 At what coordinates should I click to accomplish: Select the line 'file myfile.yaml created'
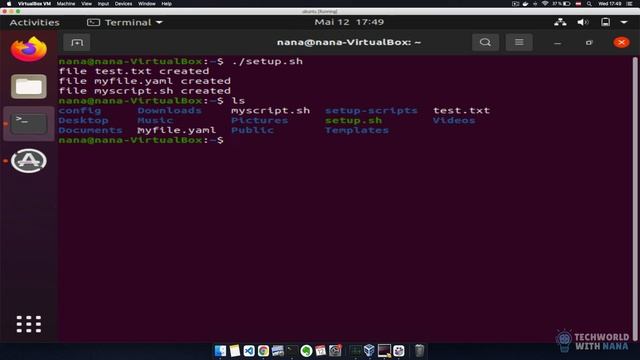click(144, 81)
